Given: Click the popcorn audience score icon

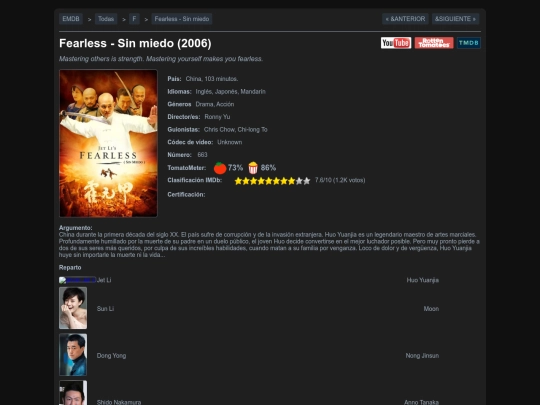Looking at the screenshot, I should tap(253, 168).
